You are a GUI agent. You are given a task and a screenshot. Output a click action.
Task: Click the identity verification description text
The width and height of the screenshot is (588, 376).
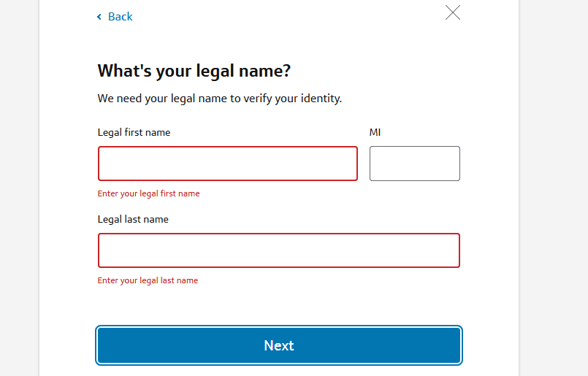click(220, 99)
